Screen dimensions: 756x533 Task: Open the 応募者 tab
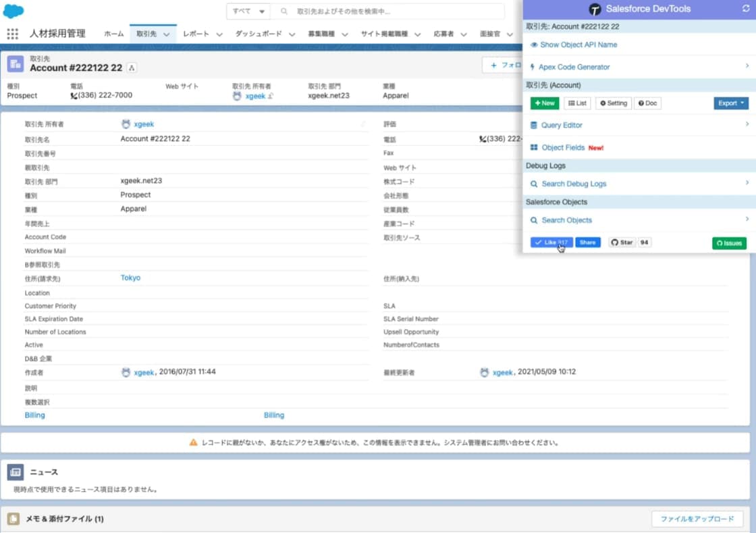(443, 34)
